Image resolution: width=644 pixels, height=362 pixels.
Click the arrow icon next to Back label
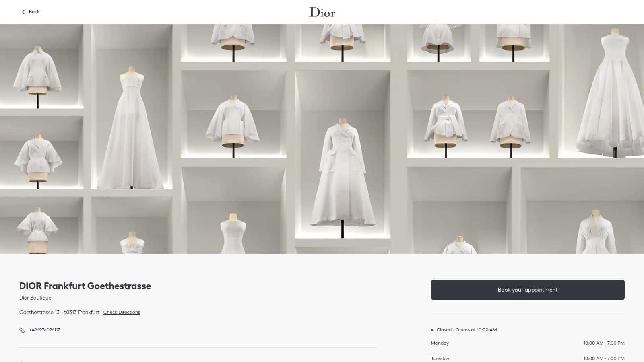23,12
